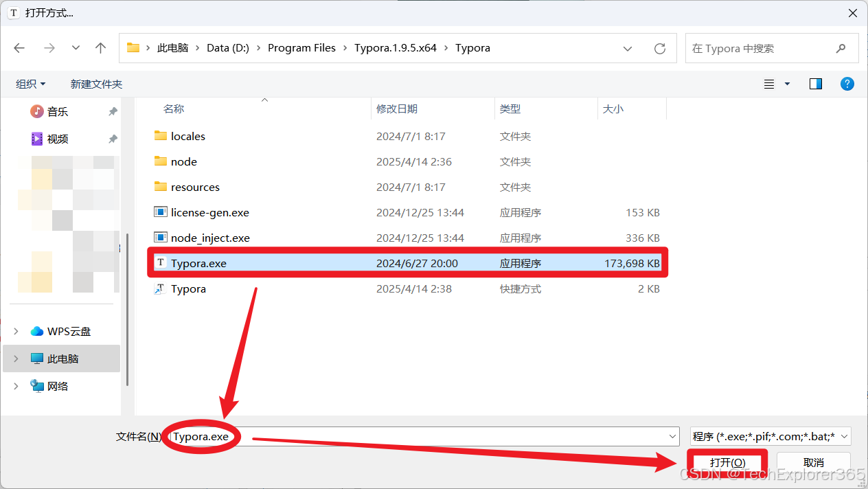Open the file type filter dropdown

tap(770, 436)
